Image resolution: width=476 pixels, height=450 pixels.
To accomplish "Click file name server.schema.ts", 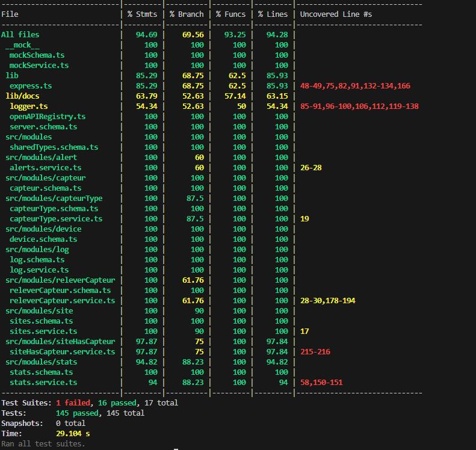I will coord(43,127).
